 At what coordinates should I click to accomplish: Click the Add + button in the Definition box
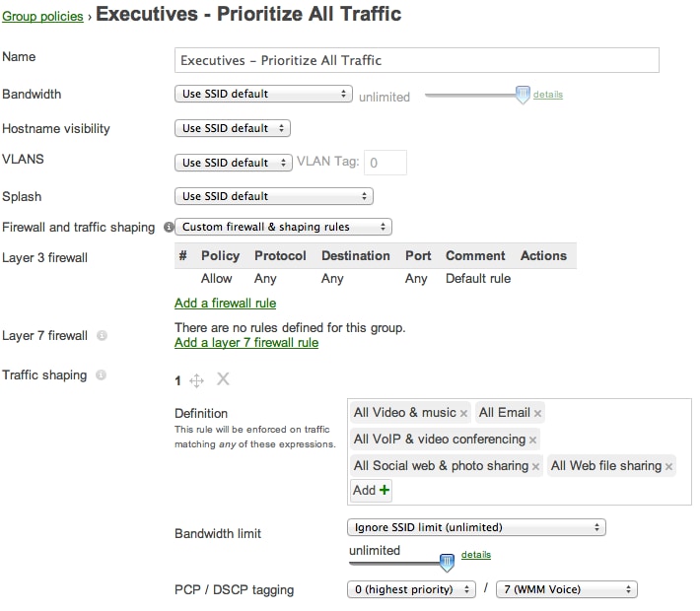(x=371, y=490)
